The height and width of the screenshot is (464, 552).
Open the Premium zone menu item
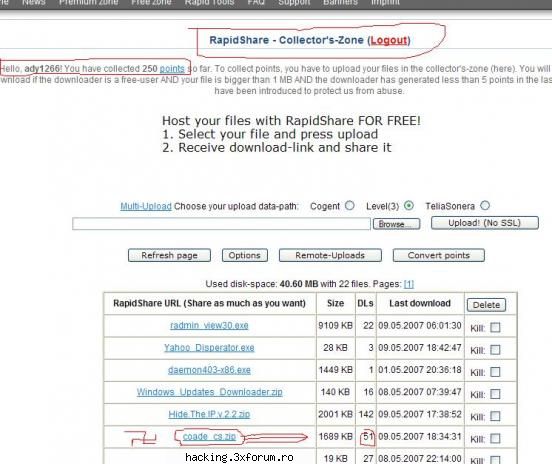click(88, 3)
